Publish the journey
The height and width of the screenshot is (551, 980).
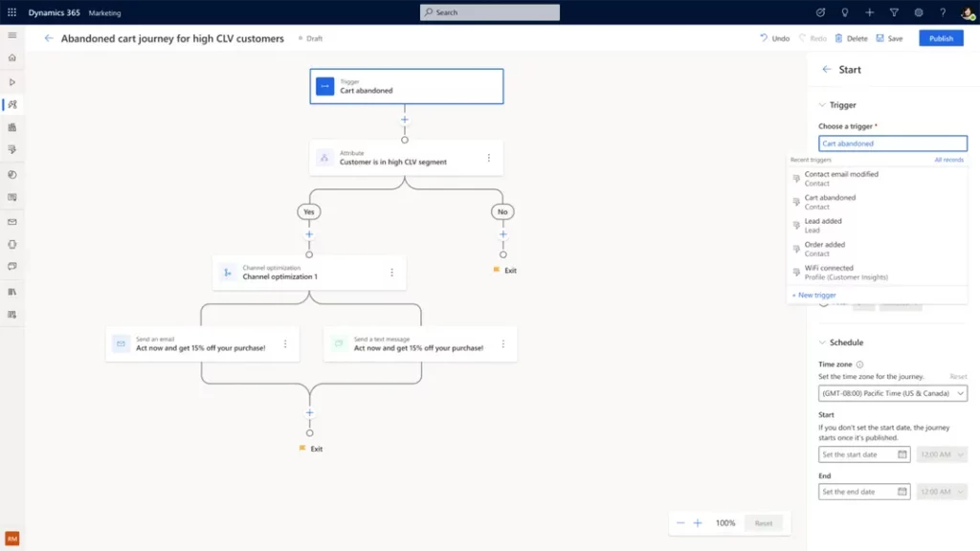coord(941,38)
